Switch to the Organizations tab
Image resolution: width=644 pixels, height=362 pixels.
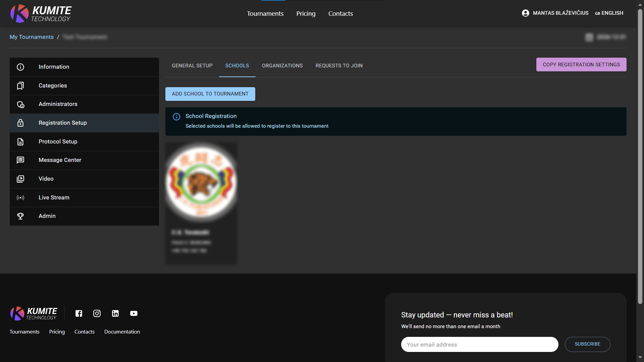point(282,66)
